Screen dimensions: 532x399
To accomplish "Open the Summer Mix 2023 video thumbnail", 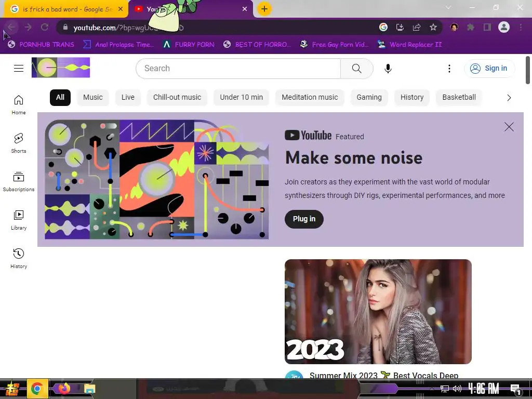I will pyautogui.click(x=378, y=312).
